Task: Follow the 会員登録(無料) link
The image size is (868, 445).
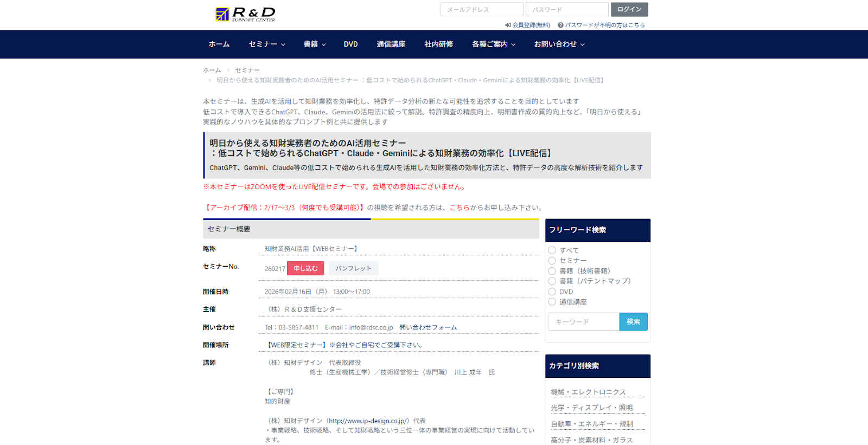Action: coord(531,25)
